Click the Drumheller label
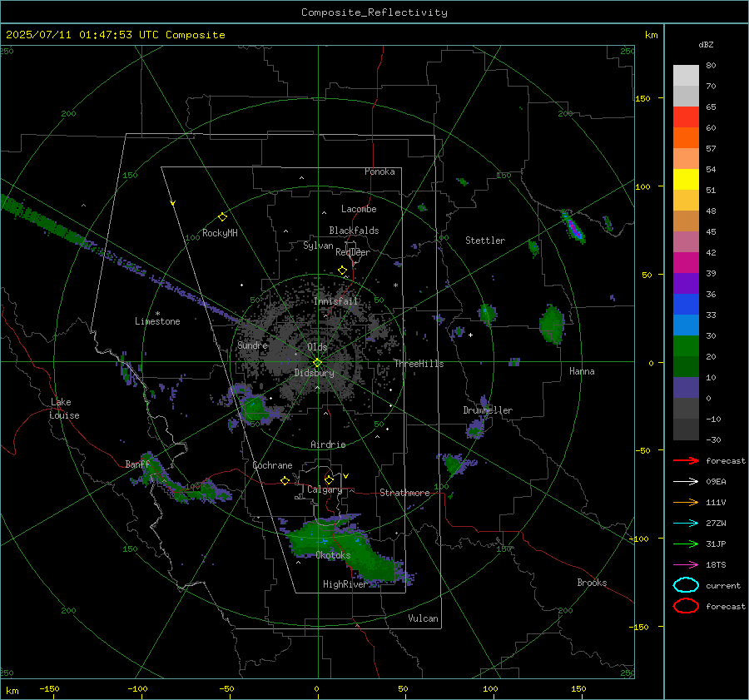 488,410
